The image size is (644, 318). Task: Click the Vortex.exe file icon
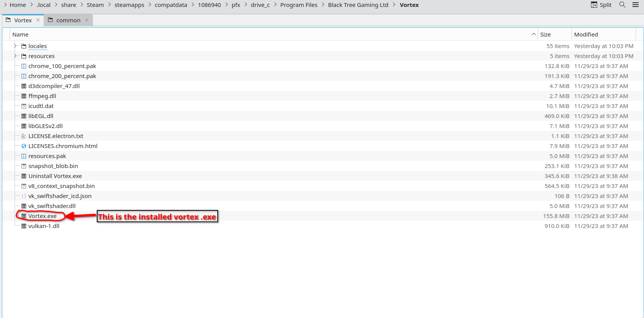tap(24, 216)
